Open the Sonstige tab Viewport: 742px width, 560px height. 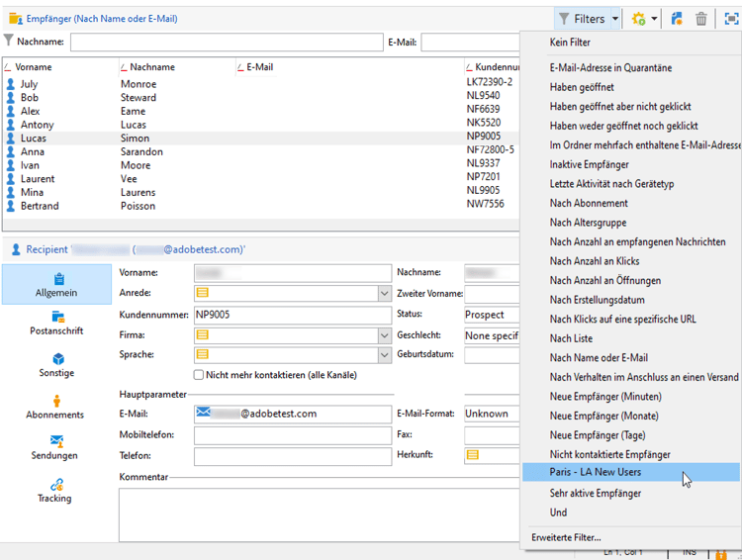coord(56,365)
